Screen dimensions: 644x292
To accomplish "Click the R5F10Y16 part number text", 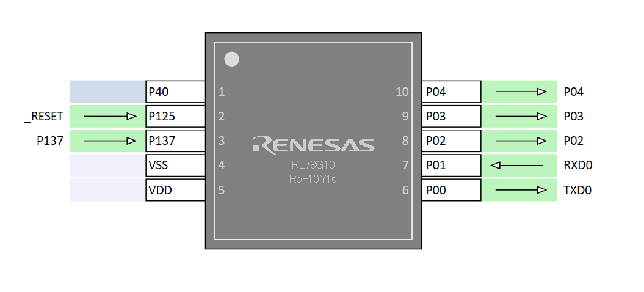I will pyautogui.click(x=313, y=180).
